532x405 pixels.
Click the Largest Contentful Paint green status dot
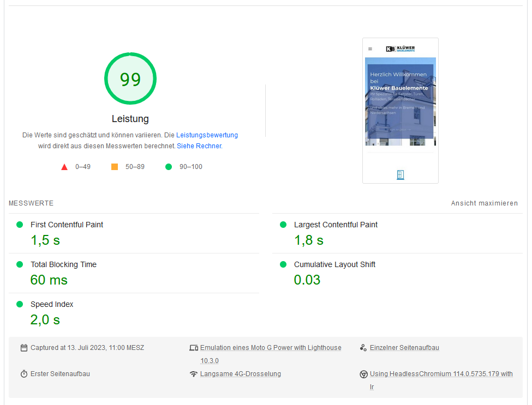point(283,225)
